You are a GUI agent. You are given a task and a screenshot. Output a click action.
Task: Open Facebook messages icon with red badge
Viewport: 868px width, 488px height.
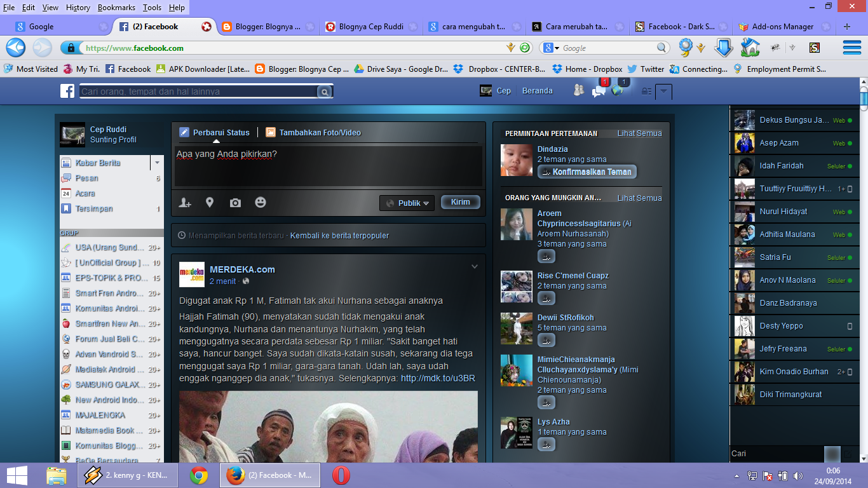(x=599, y=91)
